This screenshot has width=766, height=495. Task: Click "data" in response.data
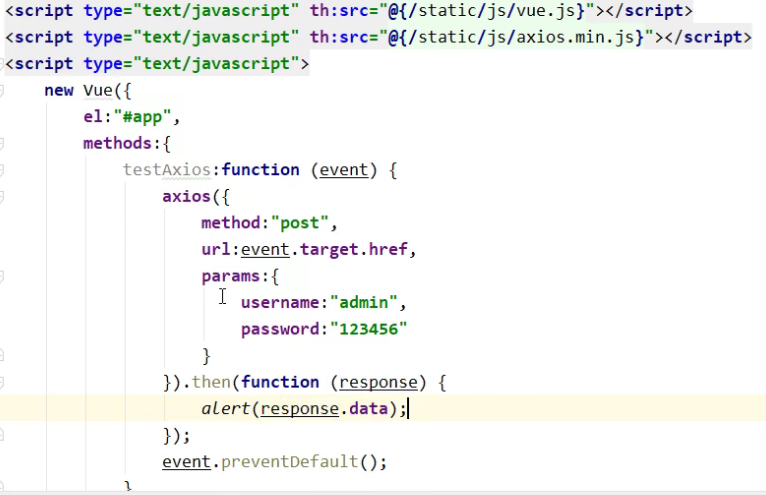(x=368, y=409)
